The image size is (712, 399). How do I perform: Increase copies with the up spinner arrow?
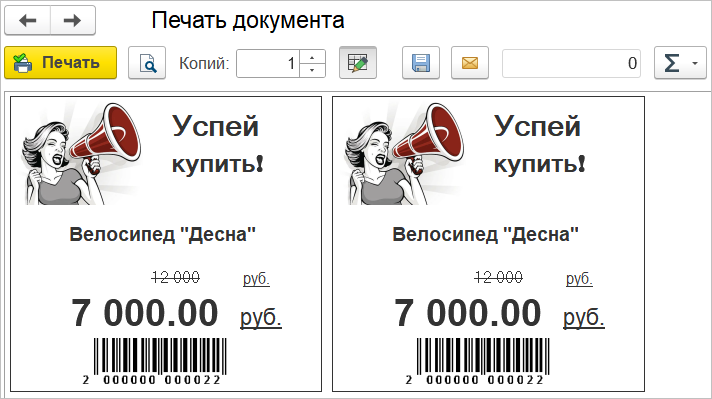(312, 57)
